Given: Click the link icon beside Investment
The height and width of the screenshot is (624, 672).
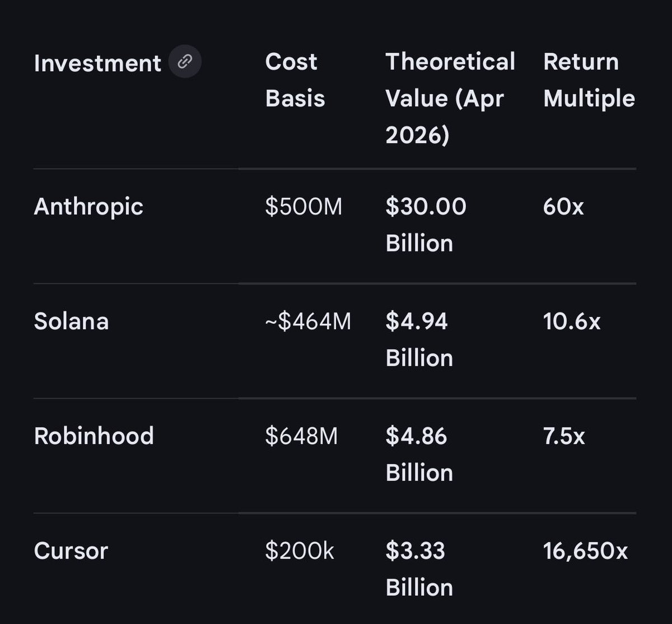Looking at the screenshot, I should coord(185,62).
